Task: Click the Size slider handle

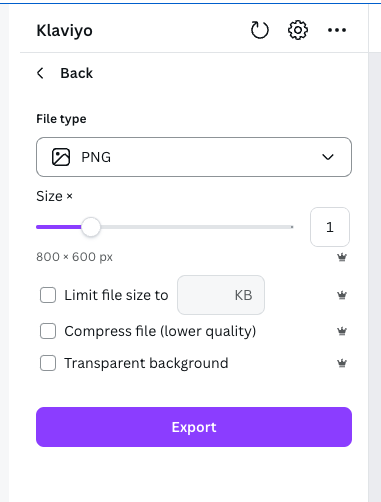Action: tap(91, 227)
